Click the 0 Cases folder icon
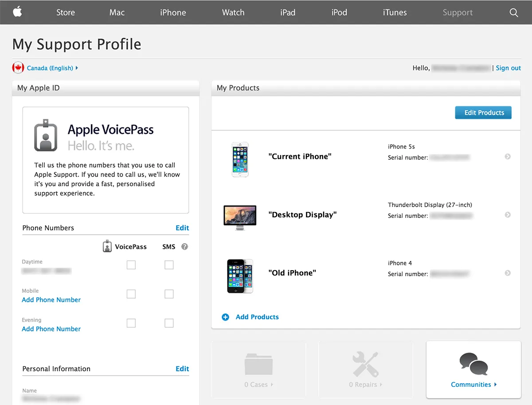This screenshot has height=405, width=532. coord(258,364)
